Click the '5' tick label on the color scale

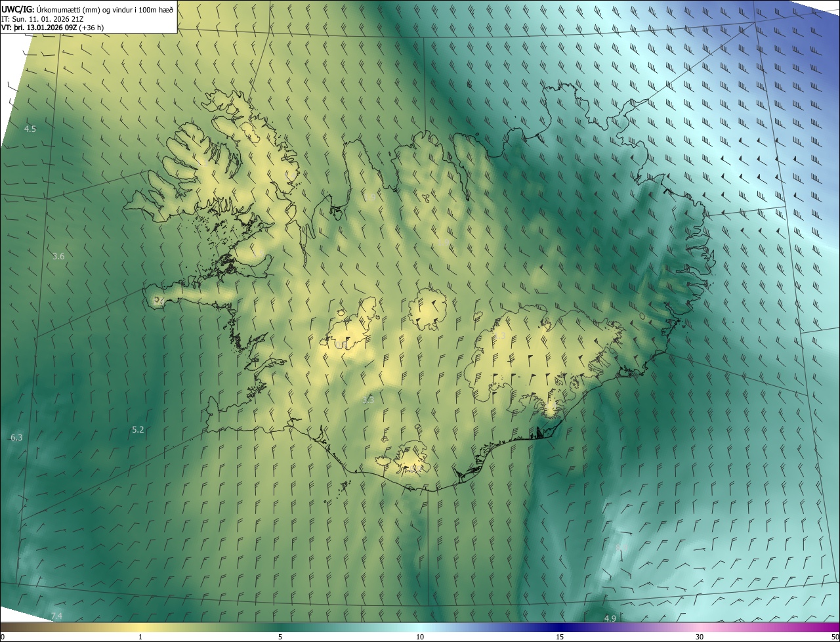(280, 637)
